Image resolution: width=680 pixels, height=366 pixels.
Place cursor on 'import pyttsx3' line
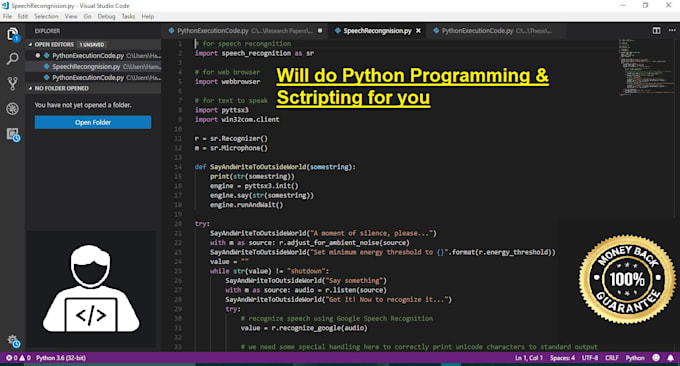(222, 110)
